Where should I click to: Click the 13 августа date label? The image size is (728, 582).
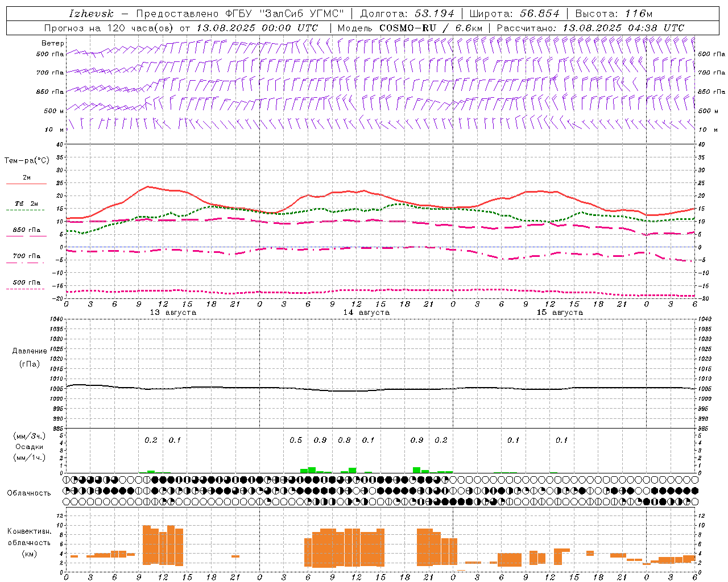coord(173,313)
